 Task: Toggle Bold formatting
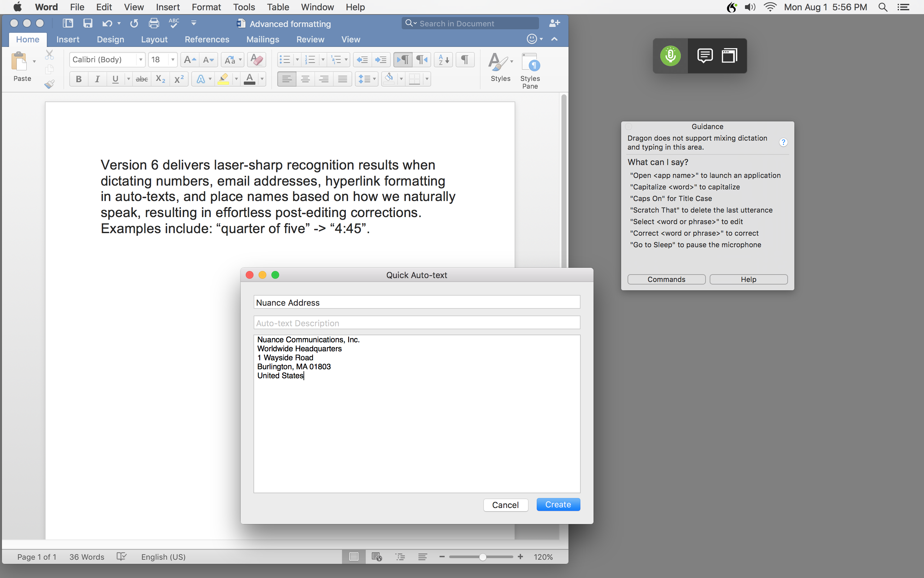[79, 79]
